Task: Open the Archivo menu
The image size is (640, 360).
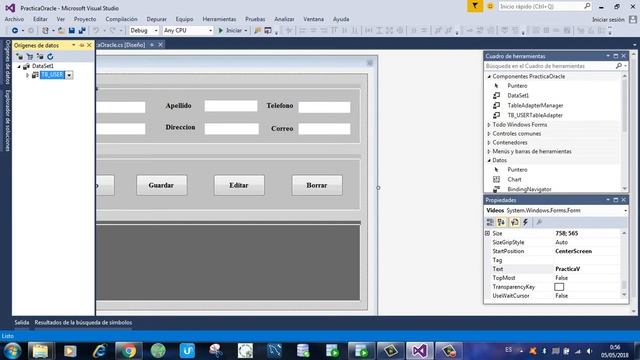Action: point(14,19)
